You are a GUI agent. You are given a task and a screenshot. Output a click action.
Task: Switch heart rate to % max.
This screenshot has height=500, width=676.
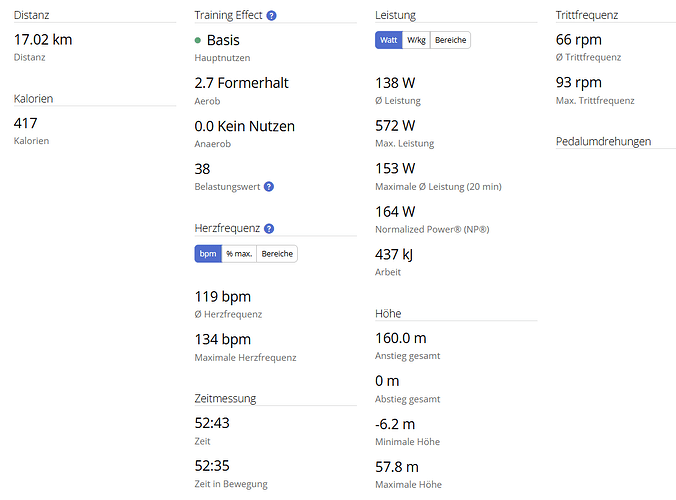(x=239, y=254)
